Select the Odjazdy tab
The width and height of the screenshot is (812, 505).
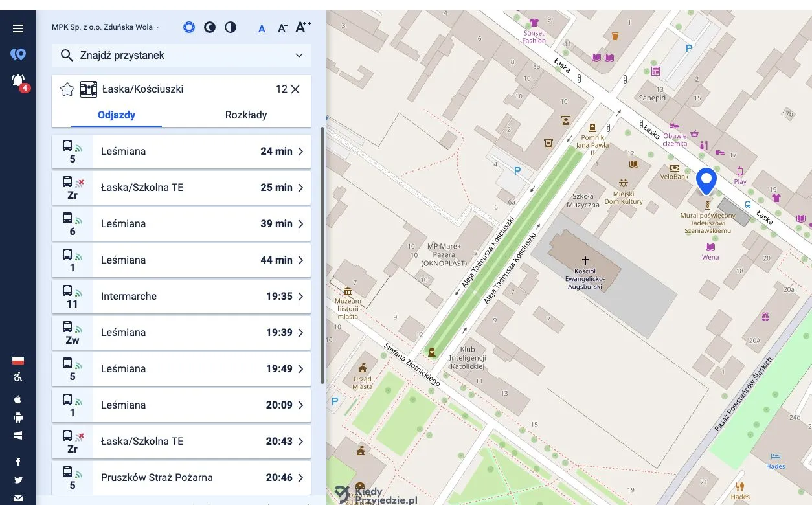pyautogui.click(x=117, y=115)
